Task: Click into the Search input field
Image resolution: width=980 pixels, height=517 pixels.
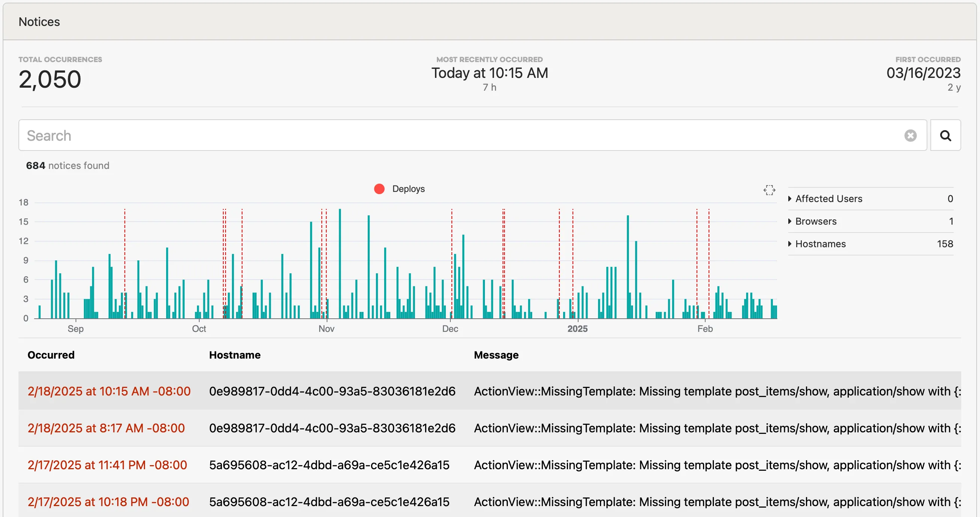Action: pos(456,135)
